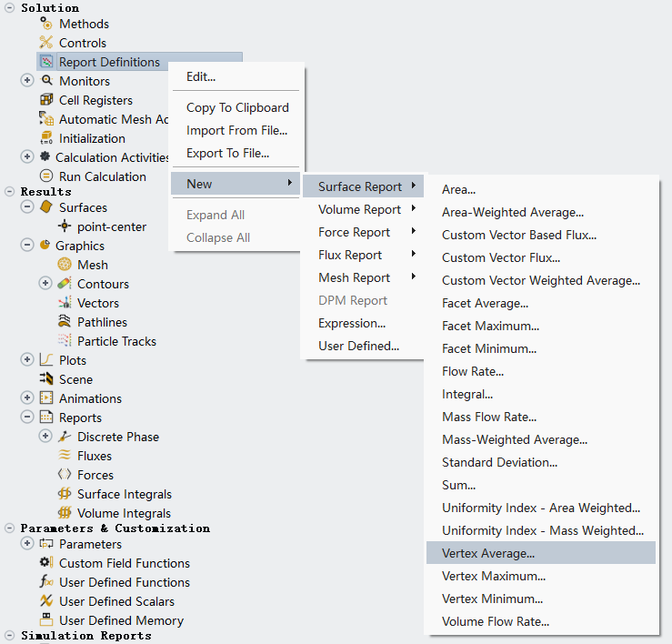Collapse the Graphics tree node
The height and width of the screenshot is (644, 672).
coord(27,246)
